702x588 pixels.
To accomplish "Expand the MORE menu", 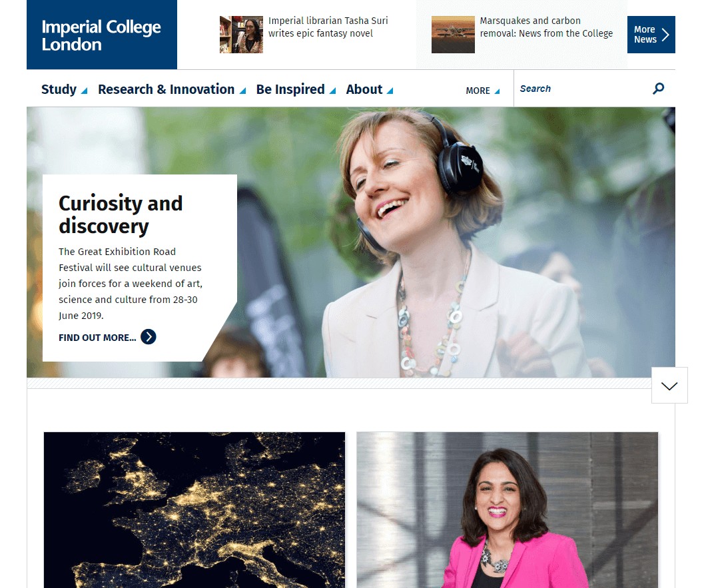I will 483,91.
